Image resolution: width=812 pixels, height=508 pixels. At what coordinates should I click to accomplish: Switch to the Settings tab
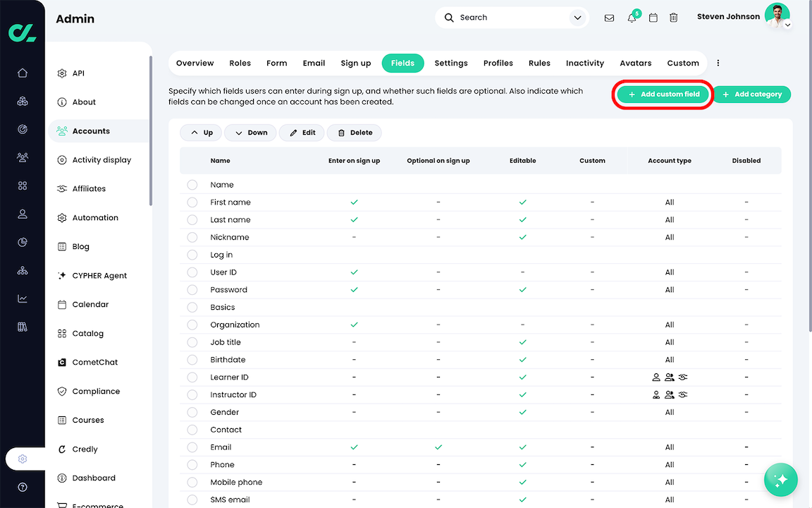[451, 63]
